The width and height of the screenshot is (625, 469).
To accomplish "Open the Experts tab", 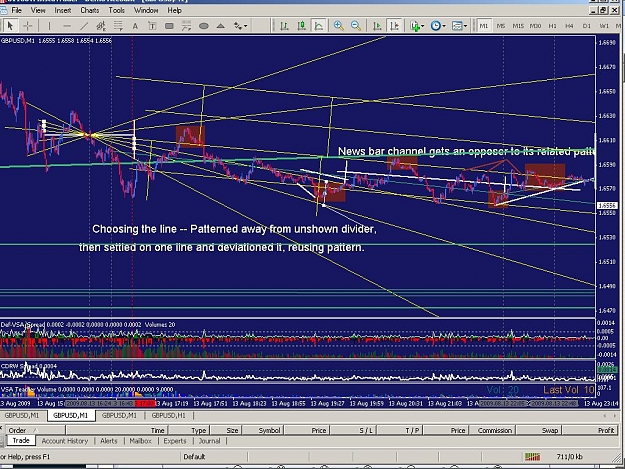I will coord(175,441).
